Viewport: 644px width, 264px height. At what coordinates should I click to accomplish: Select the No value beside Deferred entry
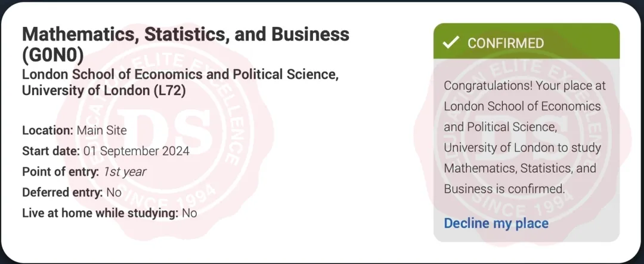pyautogui.click(x=113, y=192)
